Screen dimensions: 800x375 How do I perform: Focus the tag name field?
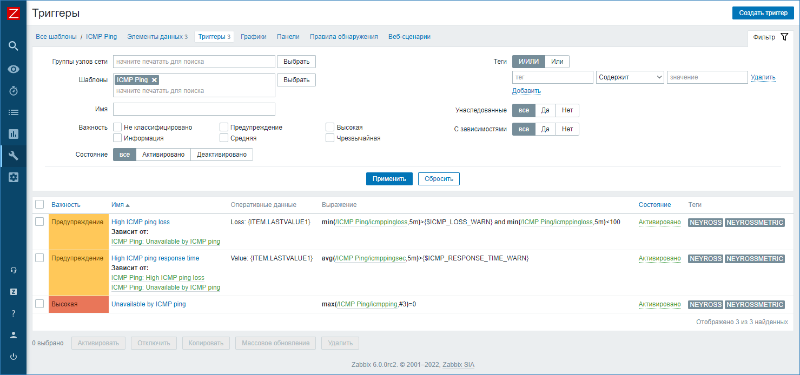pyautogui.click(x=553, y=77)
